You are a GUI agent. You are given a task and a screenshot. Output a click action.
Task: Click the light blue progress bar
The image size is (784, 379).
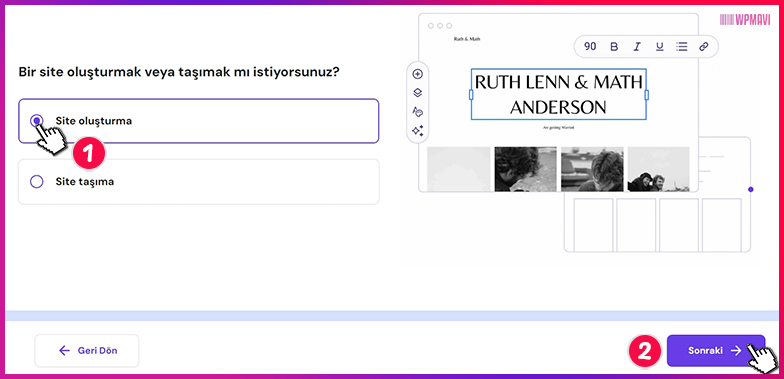click(x=392, y=316)
